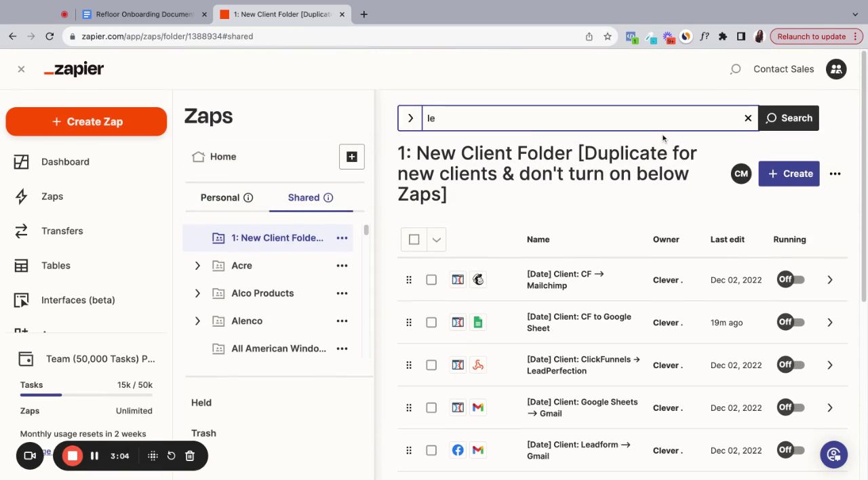Clear the search field with X icon

[748, 118]
